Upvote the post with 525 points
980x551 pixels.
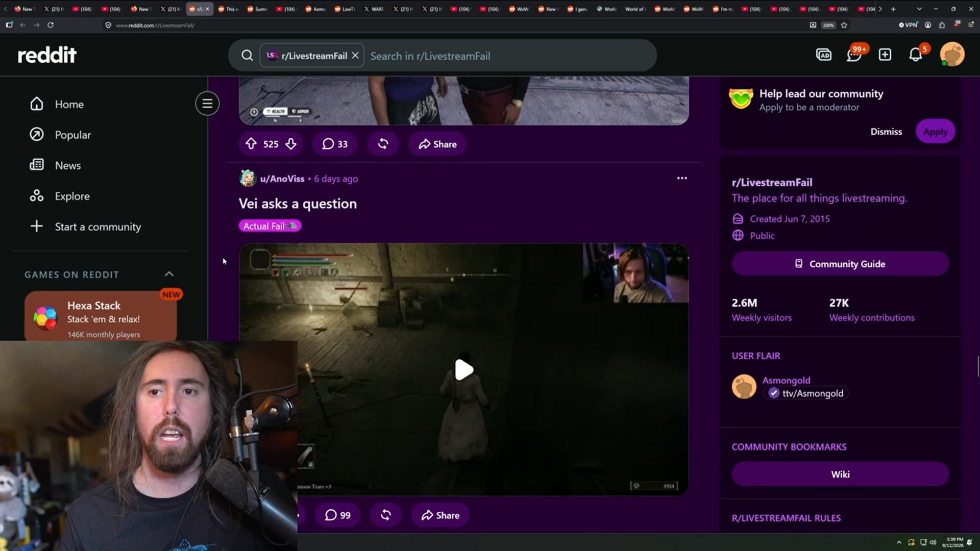(x=251, y=144)
